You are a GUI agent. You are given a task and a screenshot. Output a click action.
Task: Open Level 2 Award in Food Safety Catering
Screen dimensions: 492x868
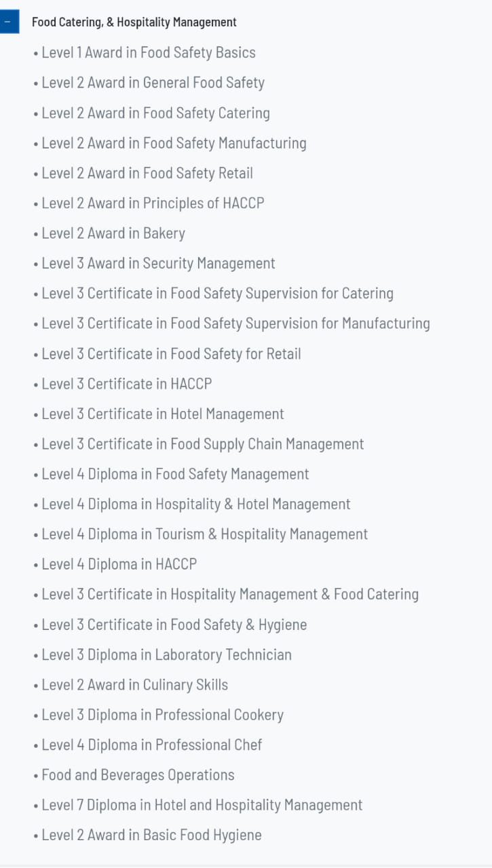point(156,113)
